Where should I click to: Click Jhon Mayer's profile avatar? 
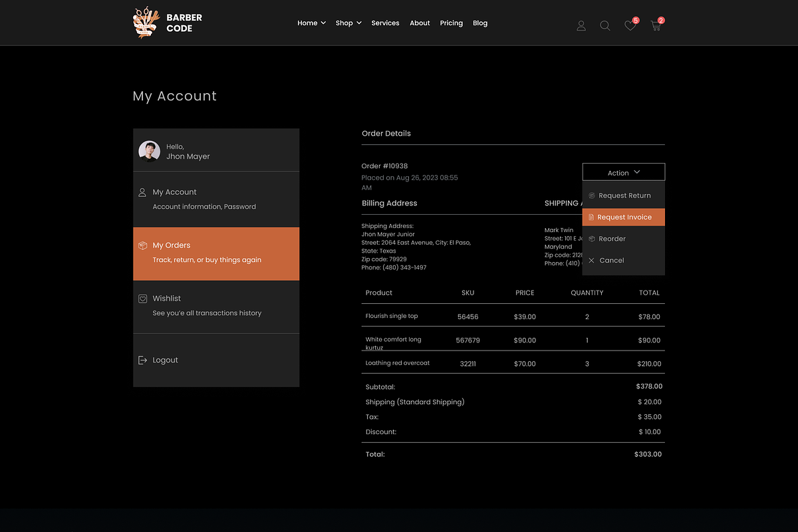pyautogui.click(x=149, y=151)
